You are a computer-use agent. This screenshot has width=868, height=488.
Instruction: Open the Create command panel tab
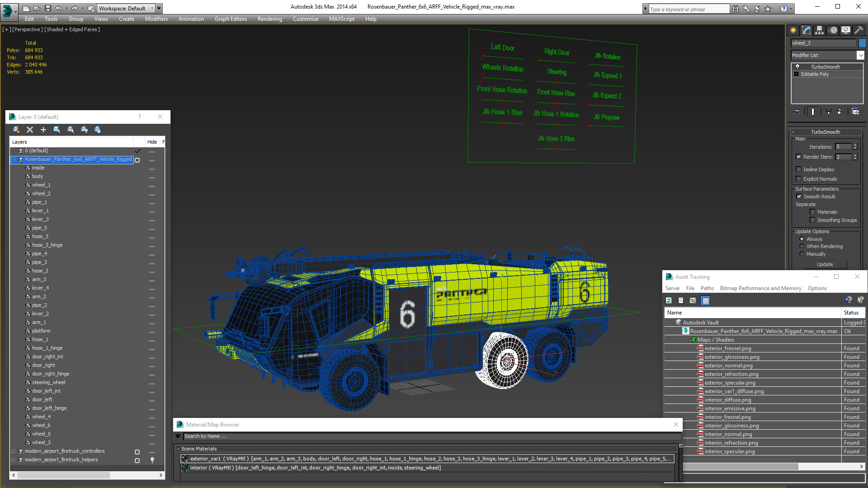pos(793,30)
